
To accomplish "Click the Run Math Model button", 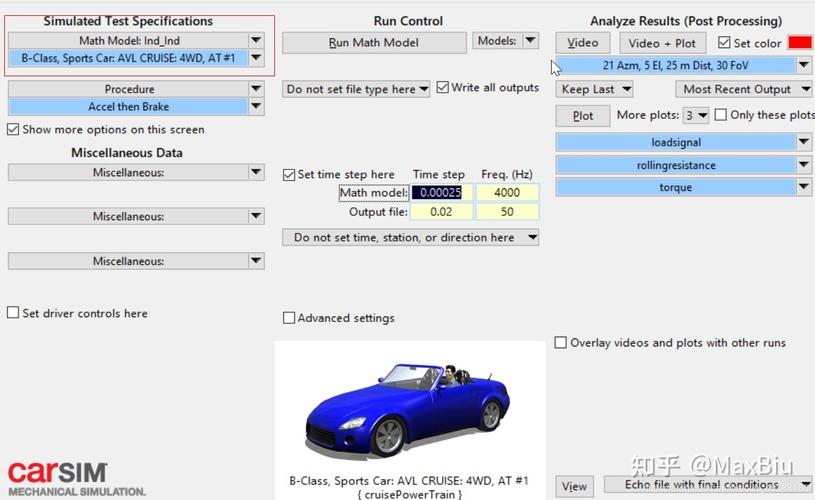I will [x=374, y=43].
